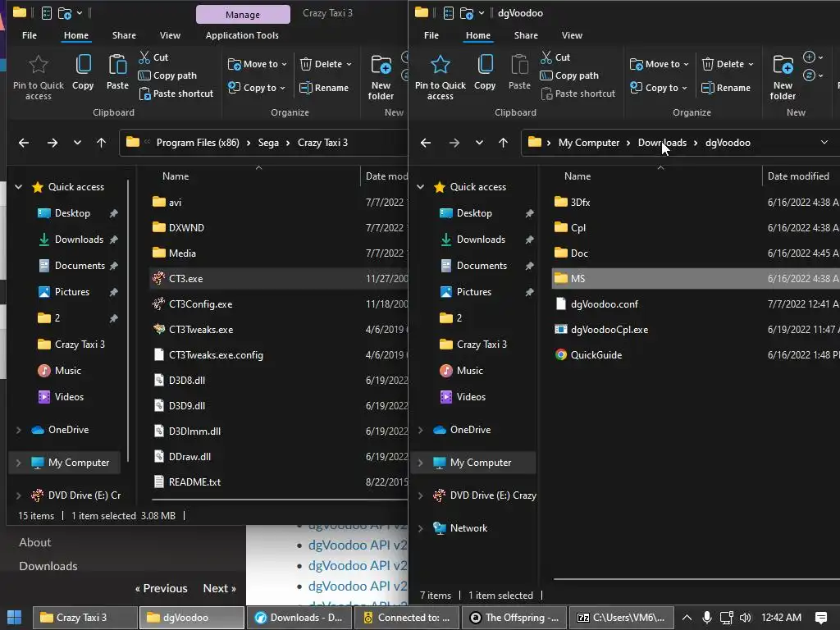Viewport: 840px width, 630px height.
Task: Click Rename in Crazy Taxi 3 ribbon
Action: click(324, 88)
